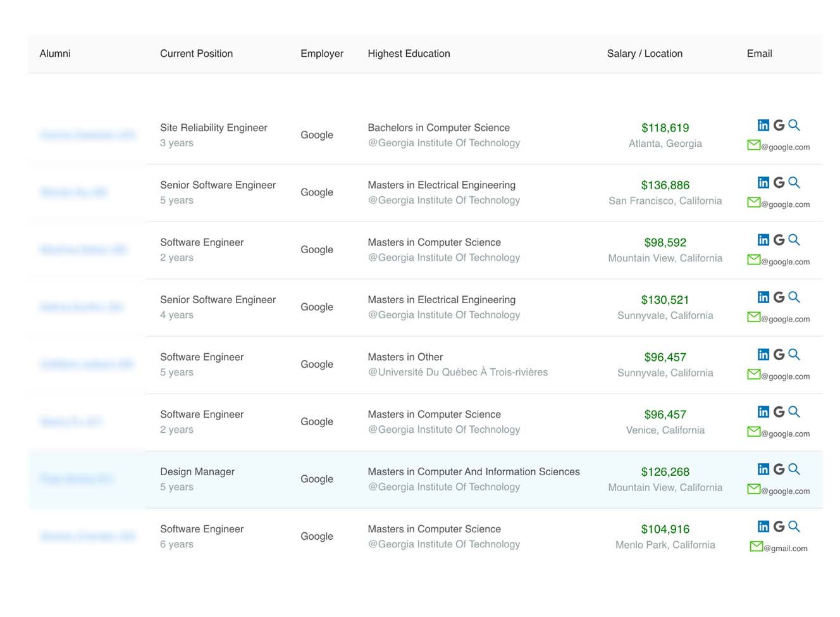
Task: Click the Current Position column header
Action: click(x=196, y=54)
